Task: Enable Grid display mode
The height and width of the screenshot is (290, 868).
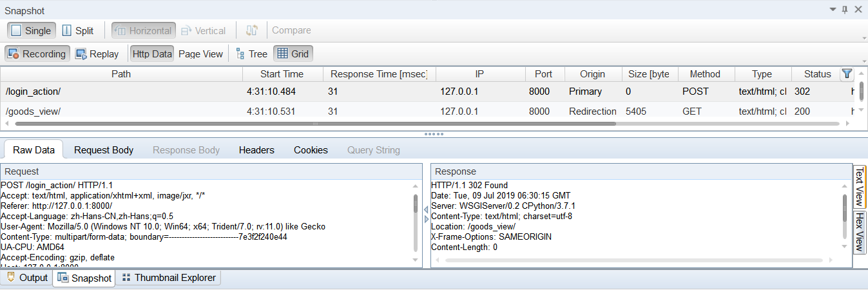Action: tap(293, 54)
